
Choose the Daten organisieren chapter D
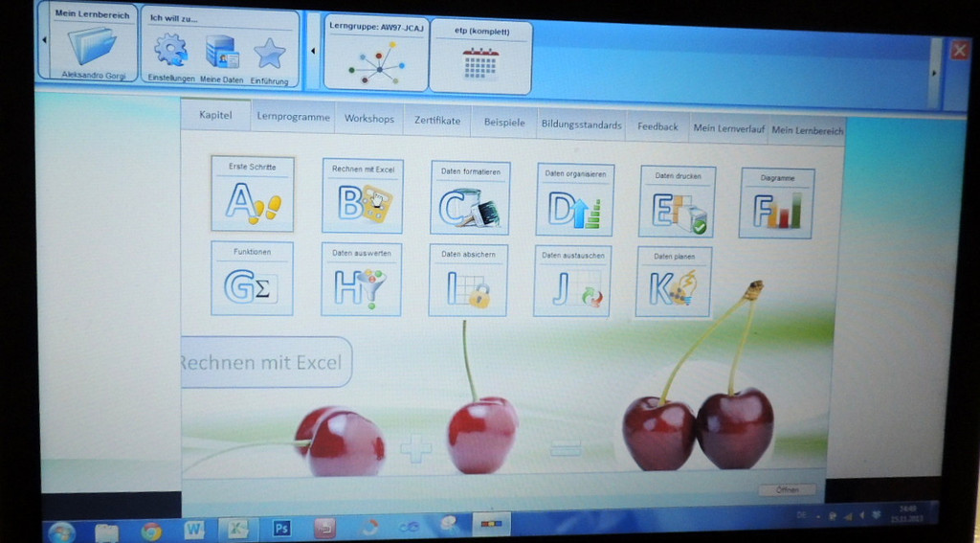575,201
